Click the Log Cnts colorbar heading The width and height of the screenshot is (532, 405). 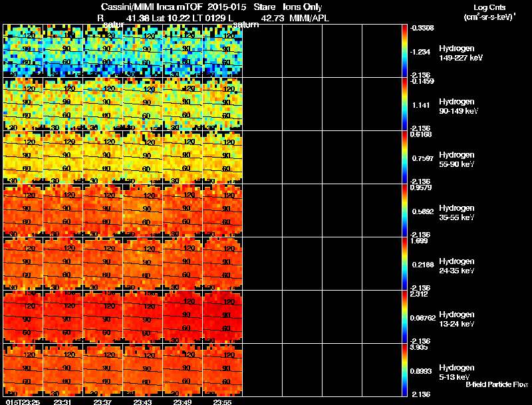489,7
